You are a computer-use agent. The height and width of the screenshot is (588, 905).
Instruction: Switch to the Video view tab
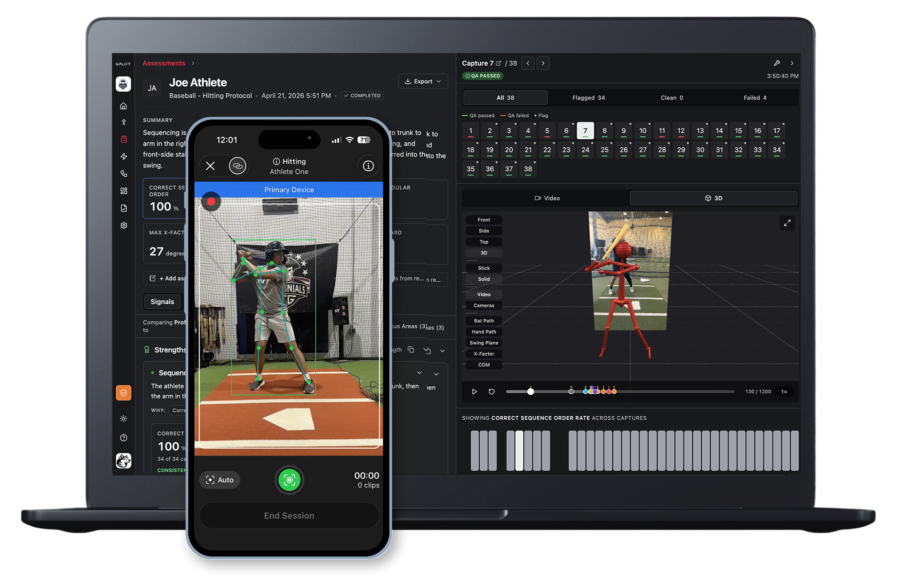547,198
